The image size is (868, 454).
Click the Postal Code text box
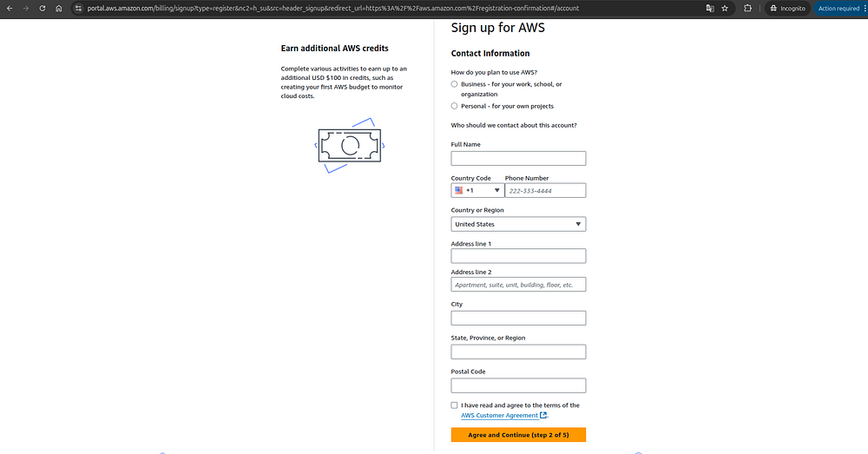tap(518, 385)
